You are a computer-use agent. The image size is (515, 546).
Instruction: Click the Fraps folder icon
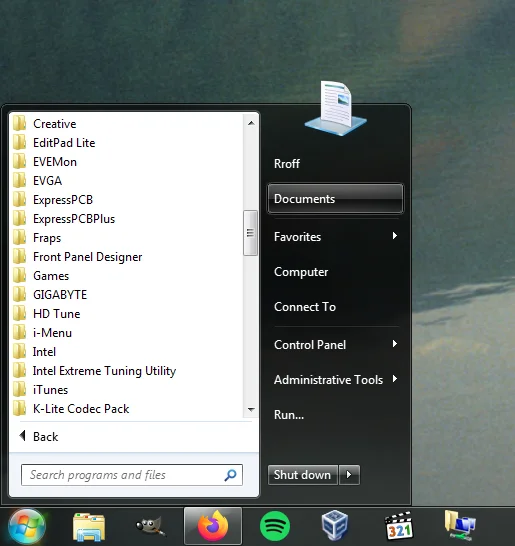pos(19,237)
